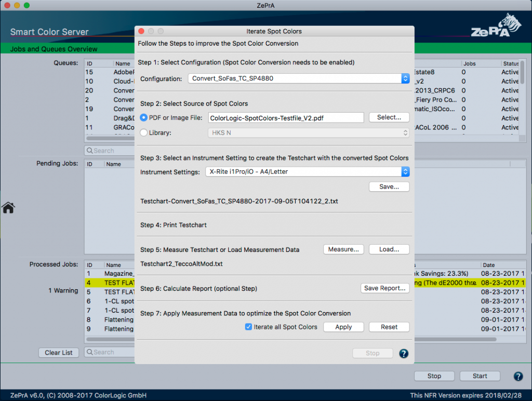Click the help icon at the window's bottom right
The image size is (532, 401).
pos(518,376)
